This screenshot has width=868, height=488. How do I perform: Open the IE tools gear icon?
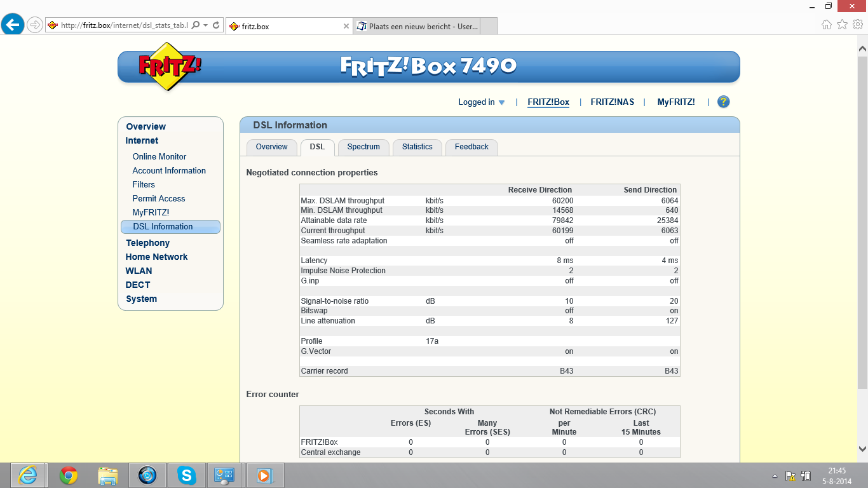click(x=857, y=25)
